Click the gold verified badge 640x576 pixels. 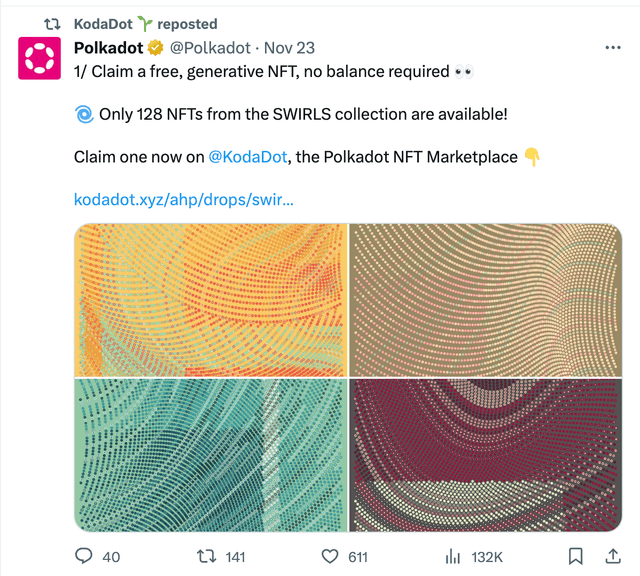tap(156, 48)
